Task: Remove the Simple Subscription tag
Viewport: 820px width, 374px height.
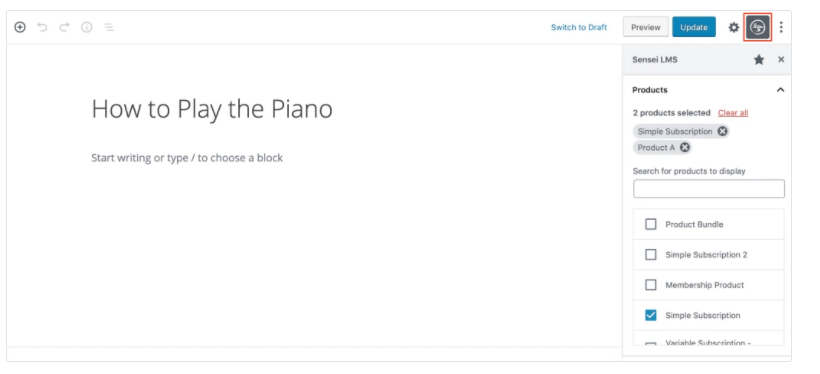Action: click(x=722, y=131)
